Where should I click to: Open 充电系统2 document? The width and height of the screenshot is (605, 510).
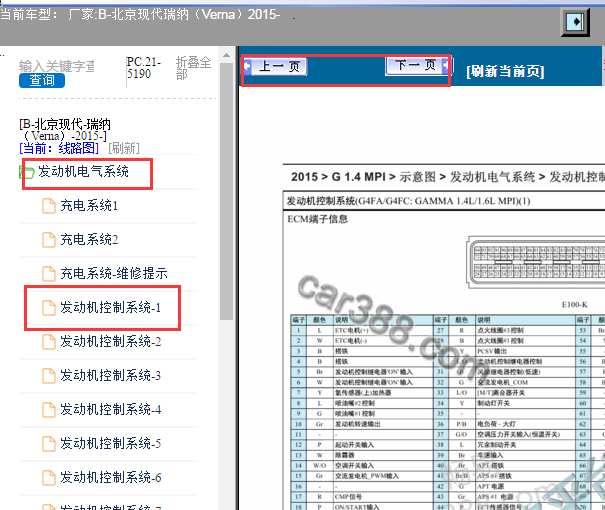(89, 240)
